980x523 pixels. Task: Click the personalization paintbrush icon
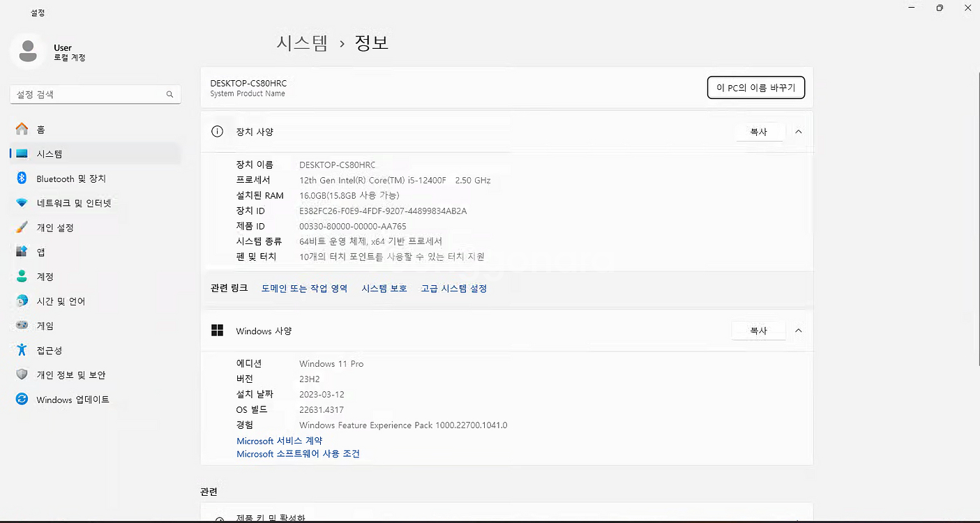[x=22, y=227]
